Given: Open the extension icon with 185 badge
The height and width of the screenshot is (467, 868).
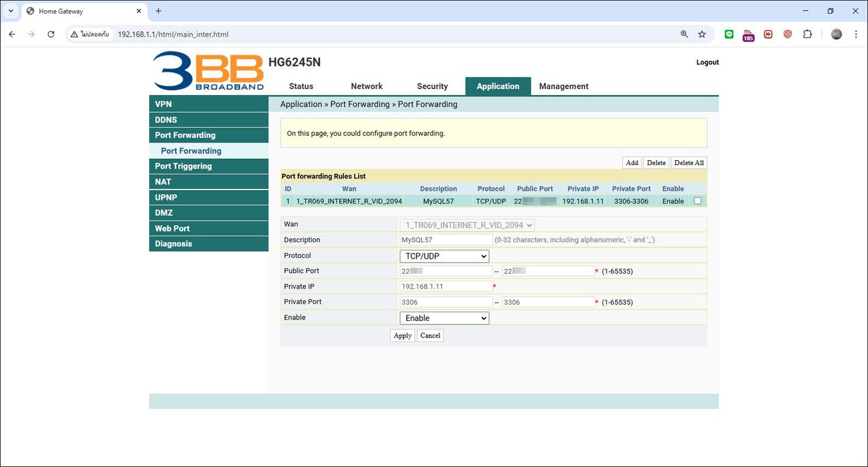Looking at the screenshot, I should (x=748, y=35).
